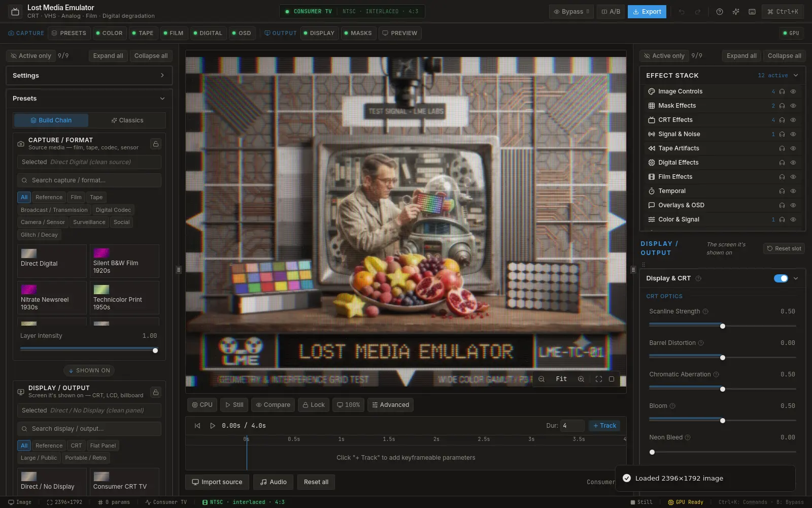Collapse the Effect Stack chevron
The width and height of the screenshot is (812, 508).
(x=796, y=75)
